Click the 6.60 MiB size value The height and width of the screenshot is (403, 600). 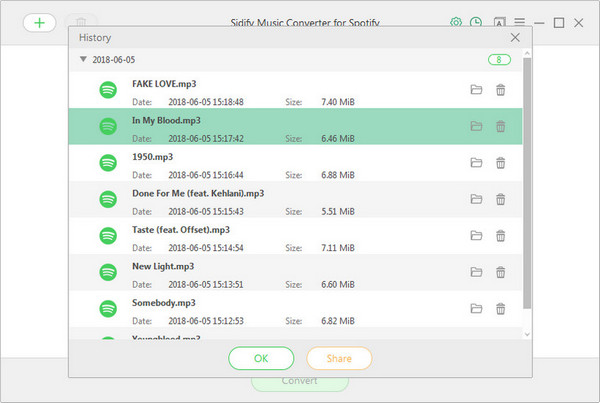[x=338, y=285]
